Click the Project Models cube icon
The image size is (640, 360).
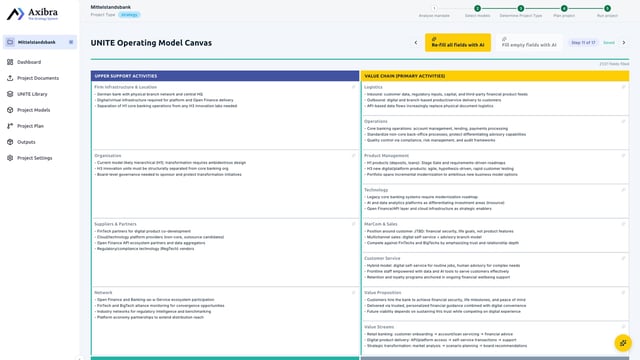click(x=10, y=110)
